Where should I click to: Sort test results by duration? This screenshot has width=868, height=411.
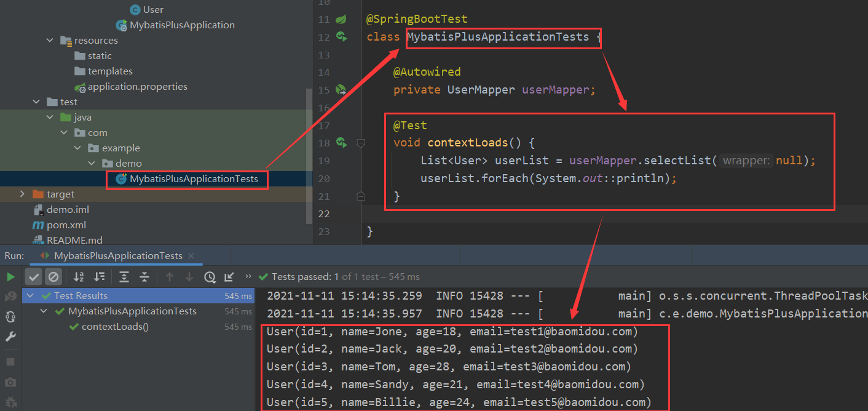[100, 277]
